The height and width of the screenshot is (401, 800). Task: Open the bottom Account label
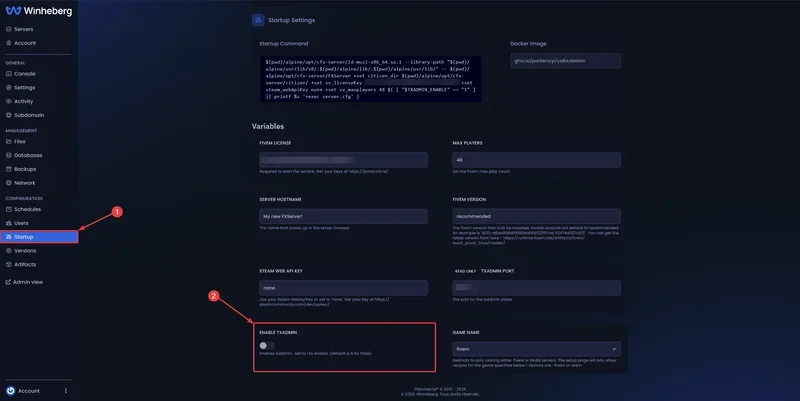tap(29, 391)
